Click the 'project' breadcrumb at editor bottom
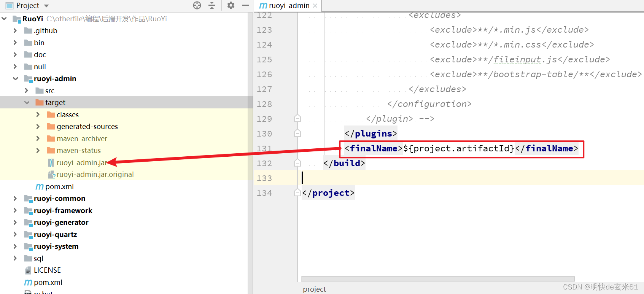The width and height of the screenshot is (644, 294). (x=314, y=289)
